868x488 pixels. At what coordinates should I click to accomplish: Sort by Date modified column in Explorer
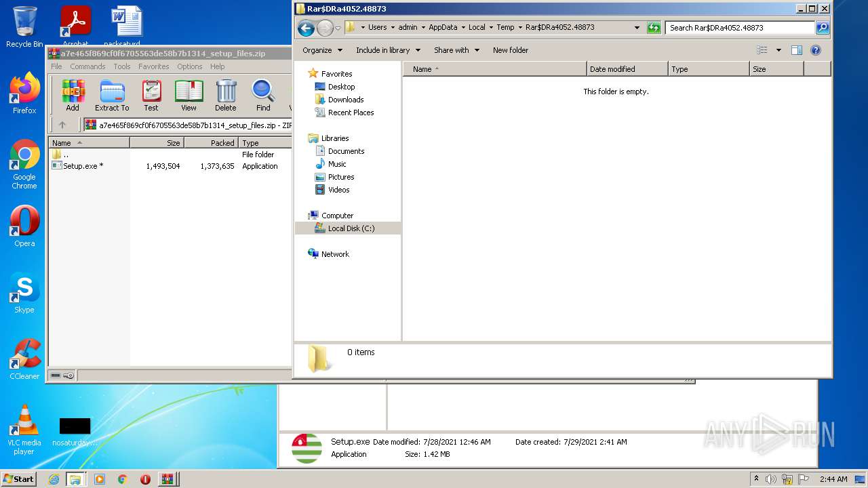[x=627, y=69]
